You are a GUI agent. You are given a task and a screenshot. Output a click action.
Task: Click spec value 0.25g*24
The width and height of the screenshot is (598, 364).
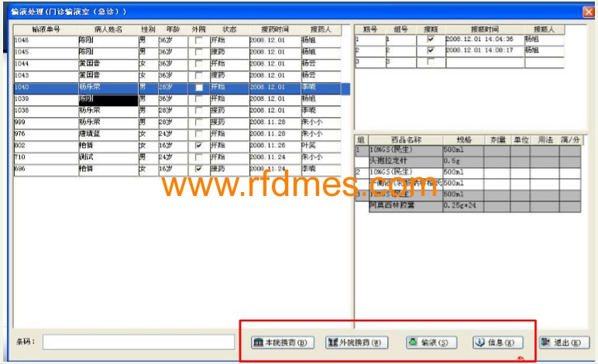coord(459,206)
